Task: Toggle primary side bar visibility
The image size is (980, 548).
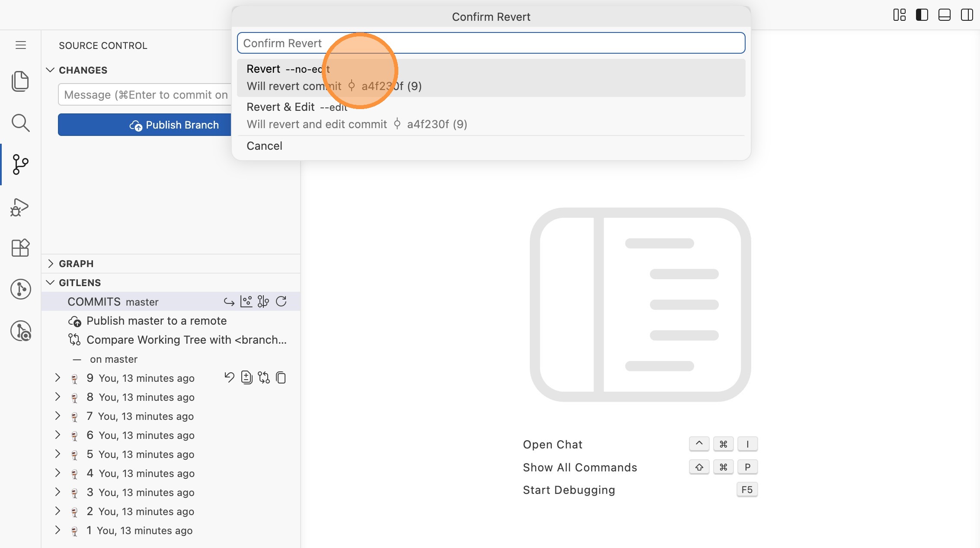Action: (x=922, y=15)
